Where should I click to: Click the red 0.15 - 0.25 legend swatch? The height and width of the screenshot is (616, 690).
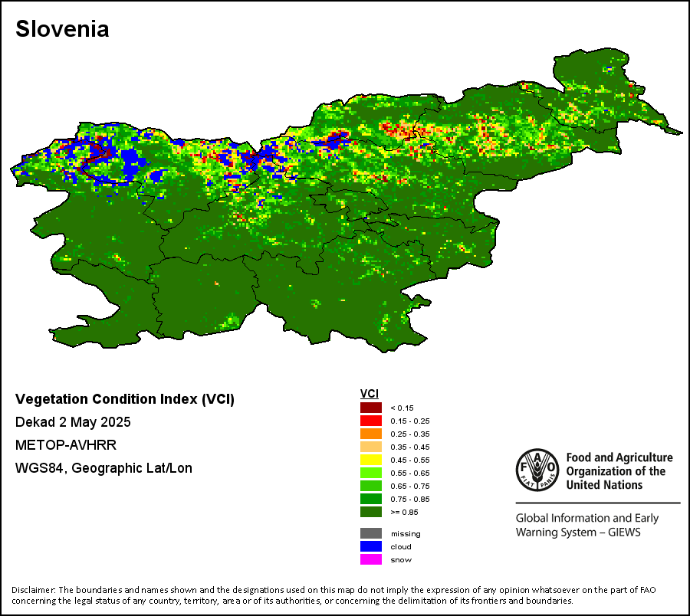(371, 421)
